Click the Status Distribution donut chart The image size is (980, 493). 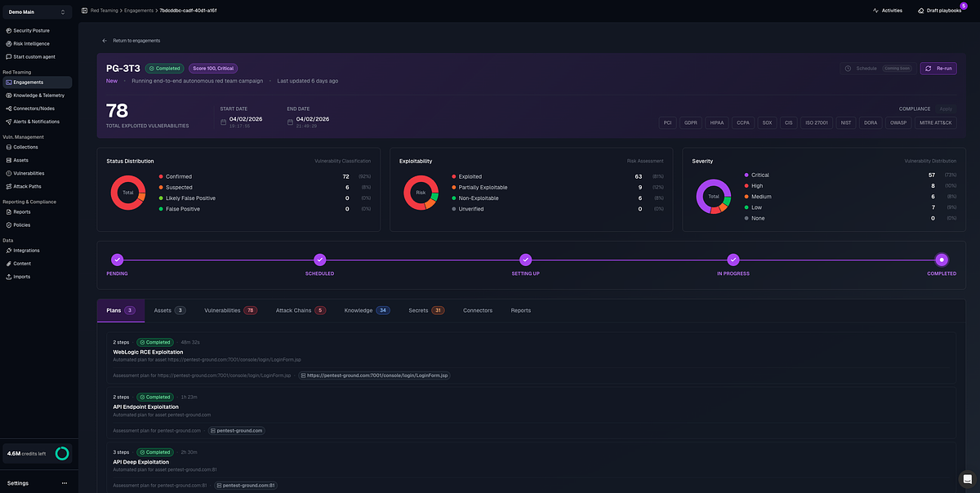[127, 192]
